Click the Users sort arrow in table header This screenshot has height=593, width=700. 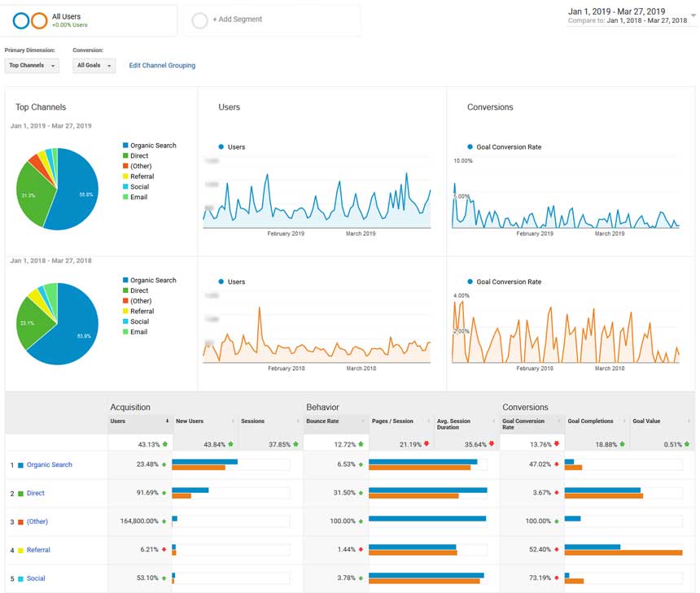(168, 421)
